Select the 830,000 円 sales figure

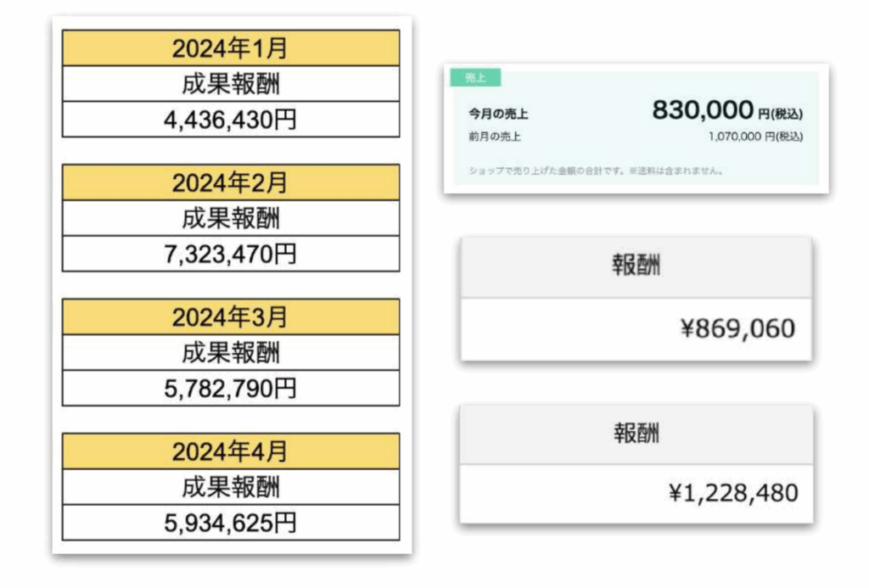pyautogui.click(x=703, y=110)
